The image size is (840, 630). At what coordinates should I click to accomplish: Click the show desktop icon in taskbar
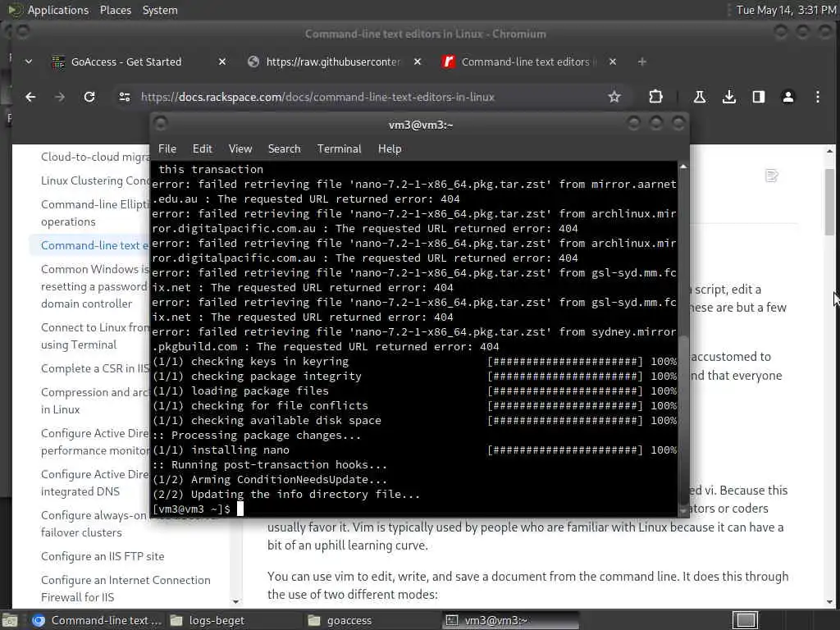[x=10, y=620]
